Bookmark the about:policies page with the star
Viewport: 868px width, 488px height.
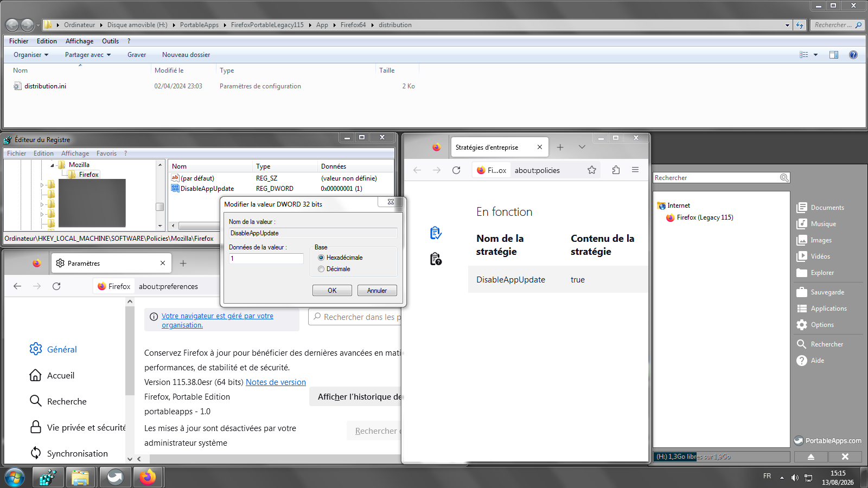592,170
